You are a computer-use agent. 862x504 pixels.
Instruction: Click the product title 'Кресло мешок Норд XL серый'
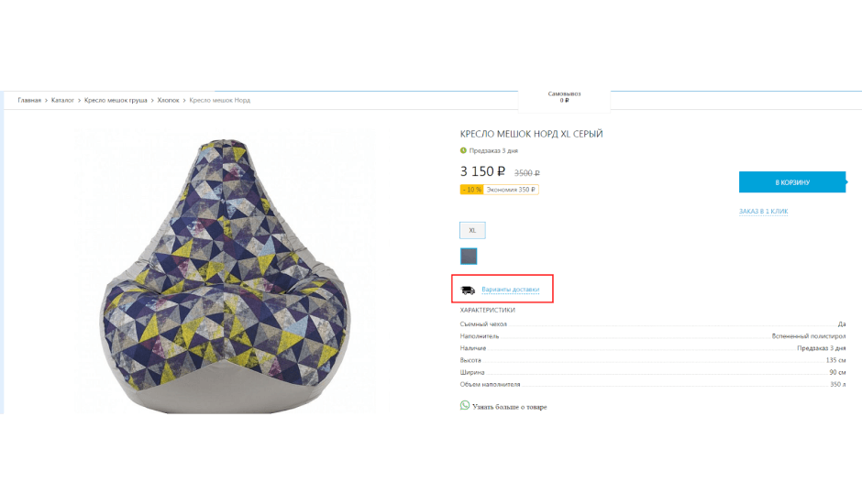(x=531, y=134)
